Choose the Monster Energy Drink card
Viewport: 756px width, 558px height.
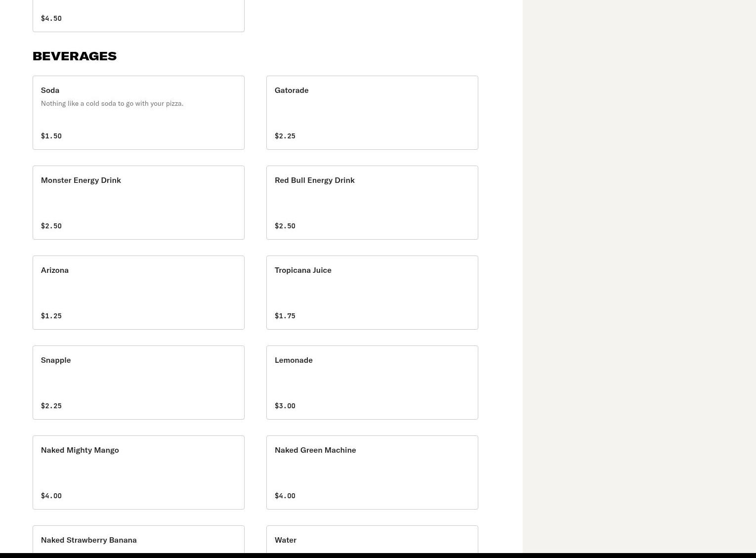pos(138,203)
